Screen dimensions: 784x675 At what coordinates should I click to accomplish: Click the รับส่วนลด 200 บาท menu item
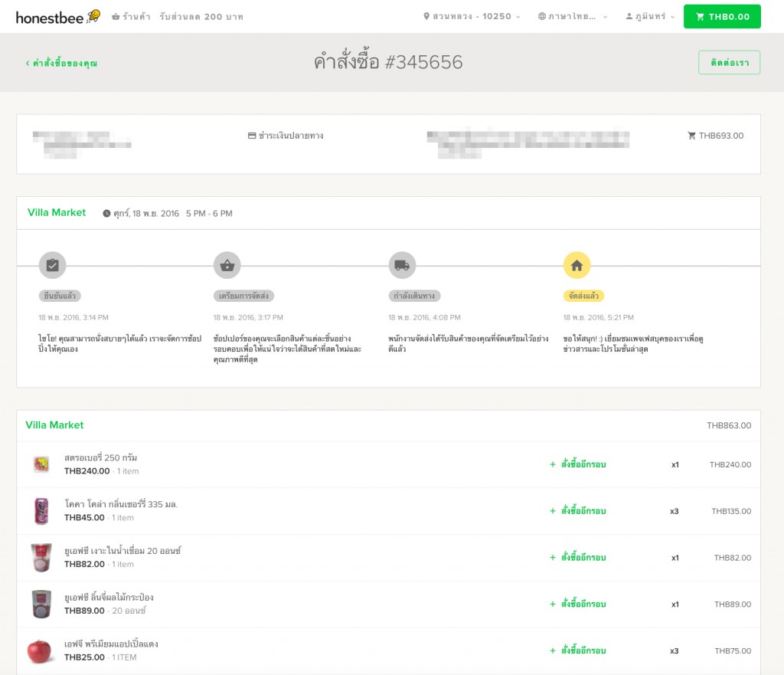(201, 16)
